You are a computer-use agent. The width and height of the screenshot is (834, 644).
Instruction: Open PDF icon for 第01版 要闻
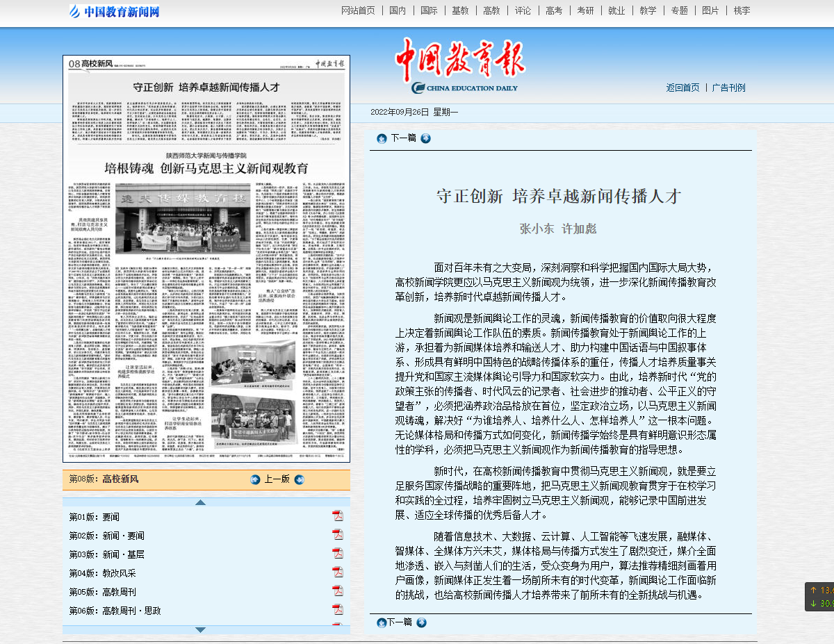[x=338, y=516]
